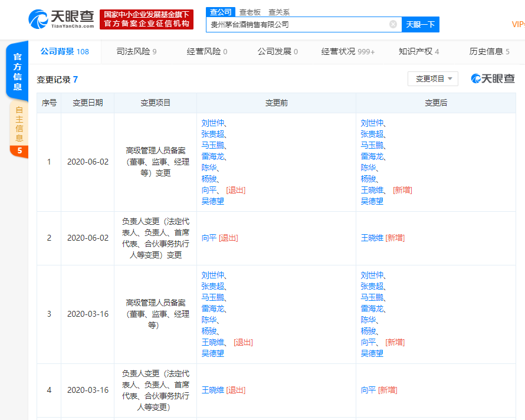Open the 公司背景 108 tab

pyautogui.click(x=65, y=51)
